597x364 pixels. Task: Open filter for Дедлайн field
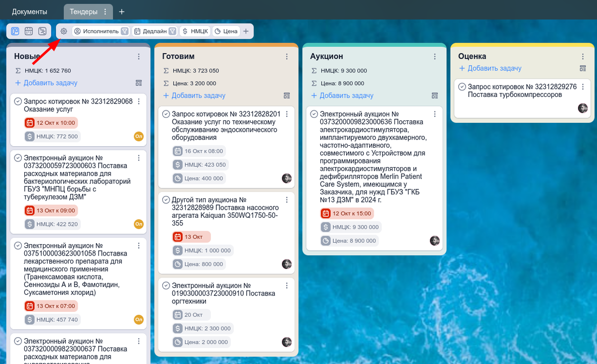click(x=173, y=31)
